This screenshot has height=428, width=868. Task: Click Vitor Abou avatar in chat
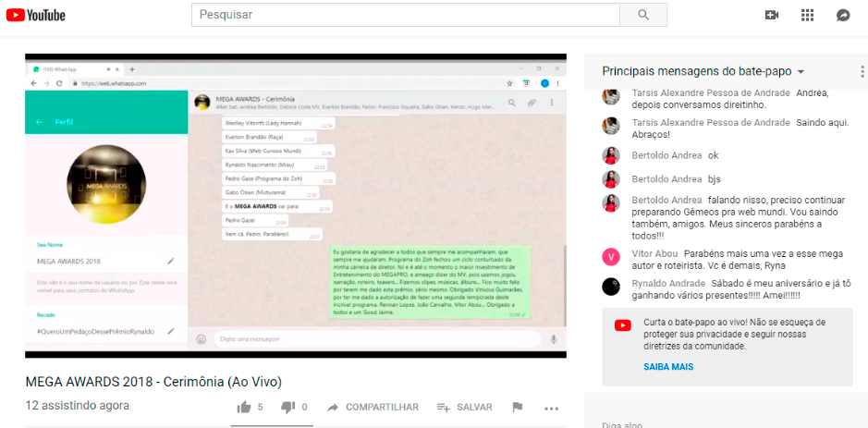pyautogui.click(x=611, y=257)
